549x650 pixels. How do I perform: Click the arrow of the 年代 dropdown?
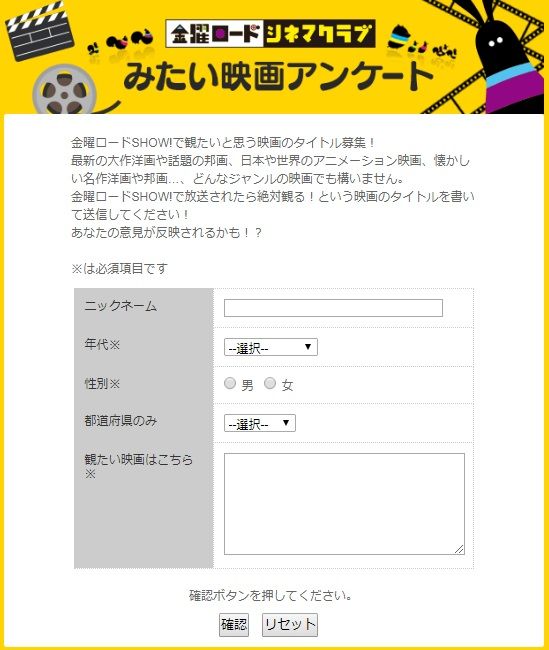(308, 347)
